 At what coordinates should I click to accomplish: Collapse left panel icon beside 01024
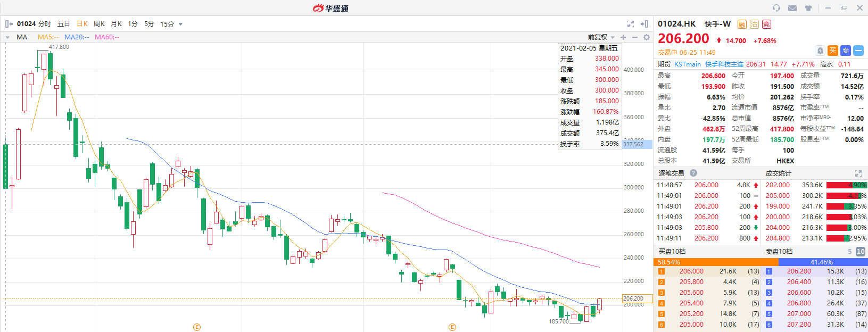(9, 24)
